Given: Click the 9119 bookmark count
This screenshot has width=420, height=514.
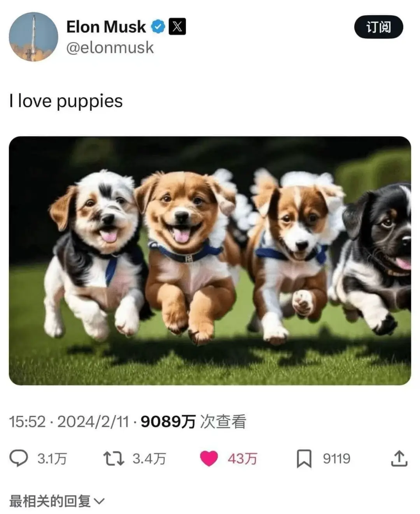Looking at the screenshot, I should pos(336,459).
